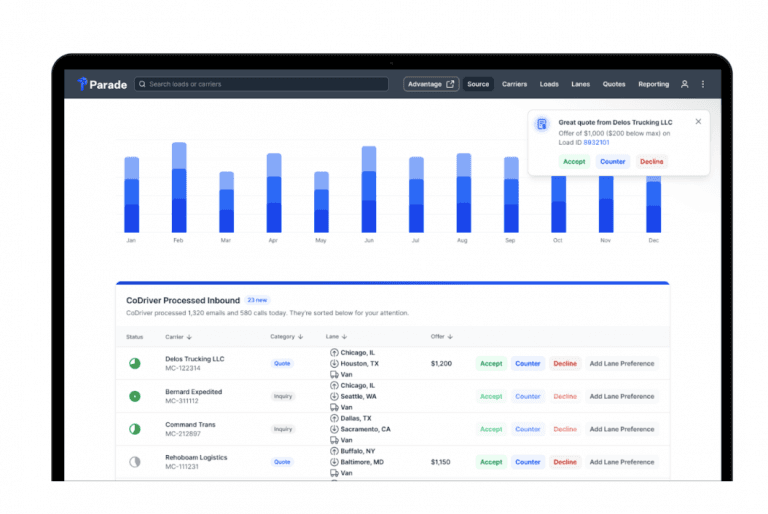This screenshot has width=768, height=514.
Task: Click the Parade logo
Action: [102, 84]
